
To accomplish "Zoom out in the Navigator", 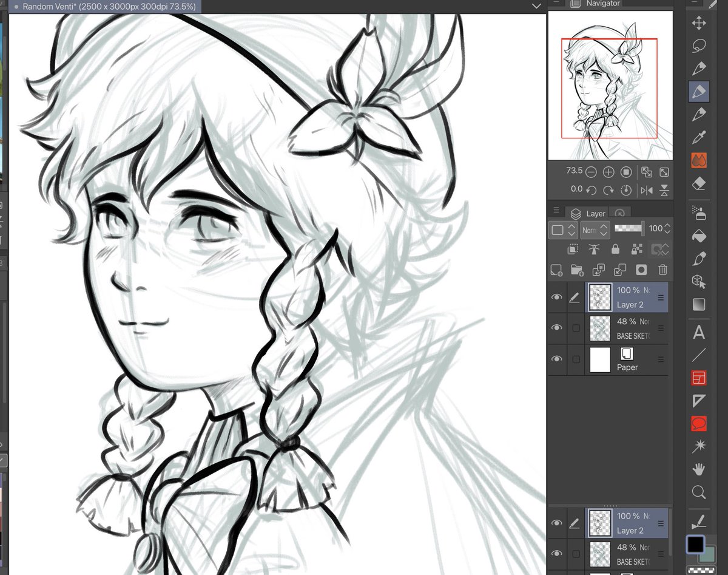I will pyautogui.click(x=590, y=172).
